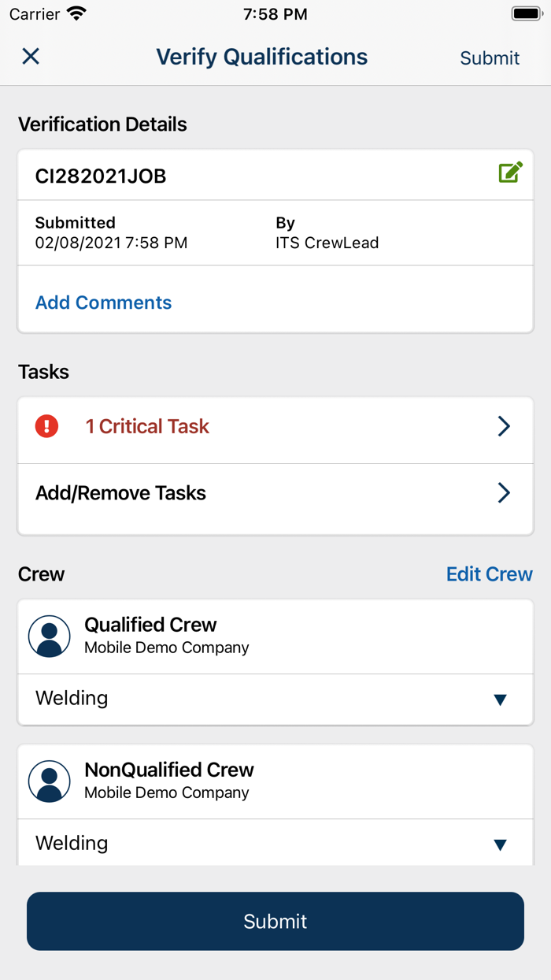Open Welding dropdown under NonQualified Crew

pyautogui.click(x=499, y=843)
